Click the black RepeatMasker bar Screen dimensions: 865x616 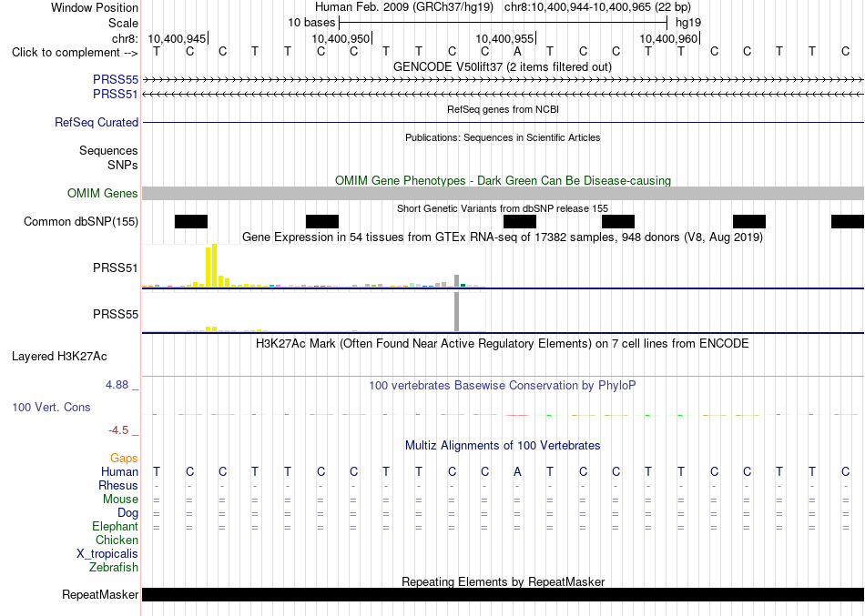(x=504, y=594)
